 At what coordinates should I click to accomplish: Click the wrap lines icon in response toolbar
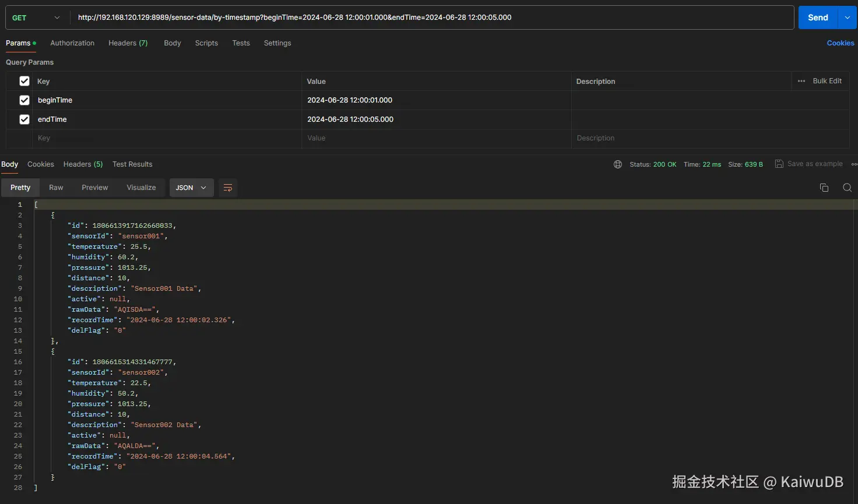click(228, 188)
